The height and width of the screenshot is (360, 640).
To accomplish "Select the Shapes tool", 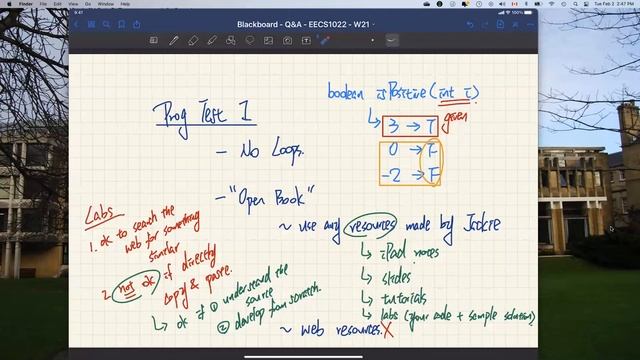I will [x=231, y=40].
